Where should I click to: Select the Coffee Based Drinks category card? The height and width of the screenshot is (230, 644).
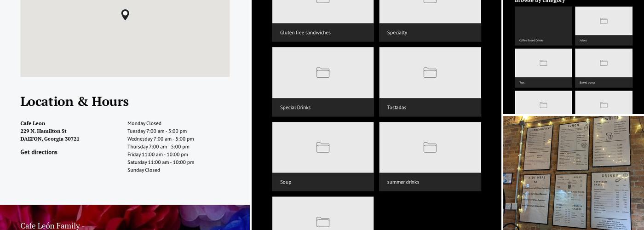(543, 26)
